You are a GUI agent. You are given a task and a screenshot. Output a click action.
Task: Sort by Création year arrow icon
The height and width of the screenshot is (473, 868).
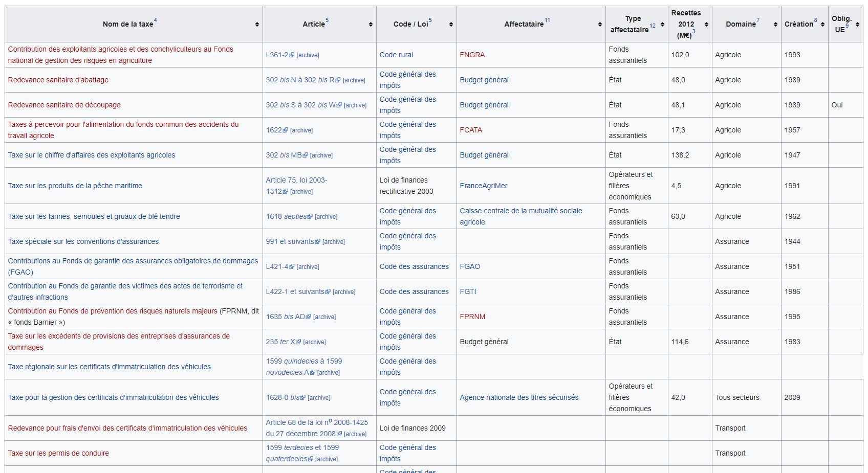click(822, 25)
